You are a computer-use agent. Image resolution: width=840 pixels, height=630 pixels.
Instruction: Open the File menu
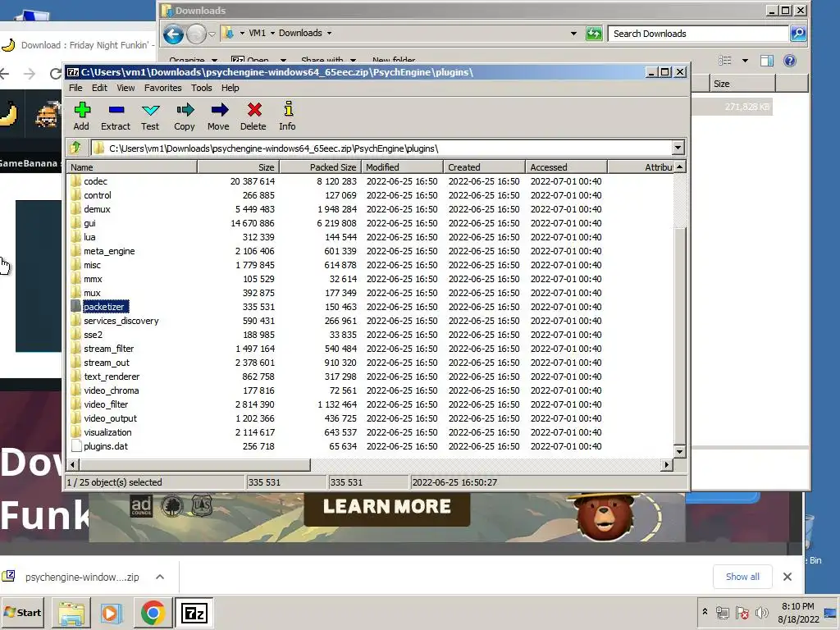tap(75, 88)
